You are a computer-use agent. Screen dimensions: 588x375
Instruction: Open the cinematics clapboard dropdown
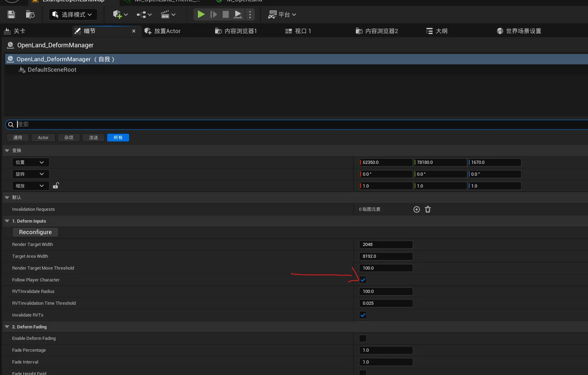[x=168, y=14]
